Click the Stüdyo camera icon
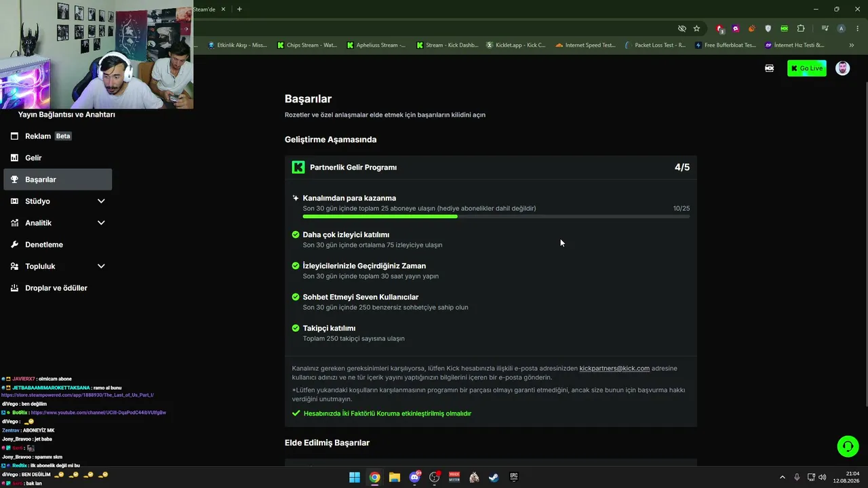 click(x=14, y=201)
